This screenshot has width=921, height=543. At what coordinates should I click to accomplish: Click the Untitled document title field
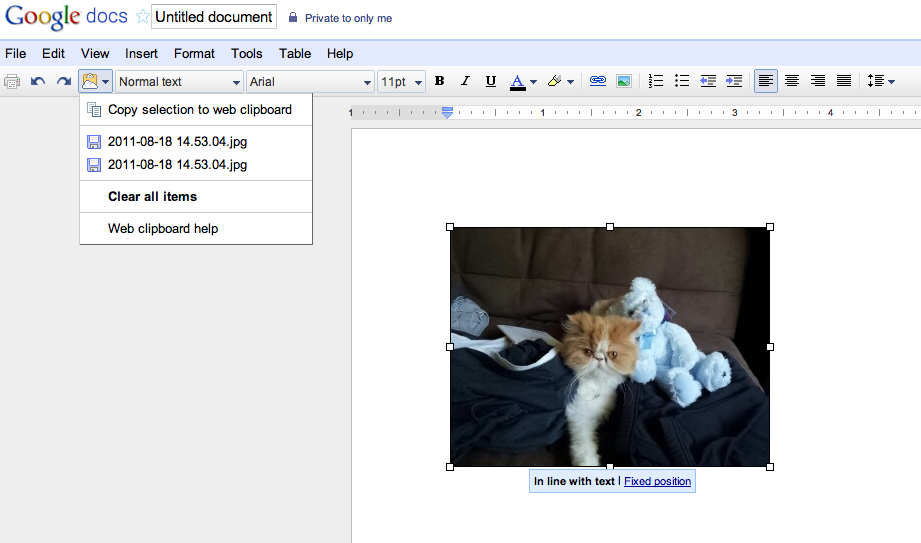point(214,17)
